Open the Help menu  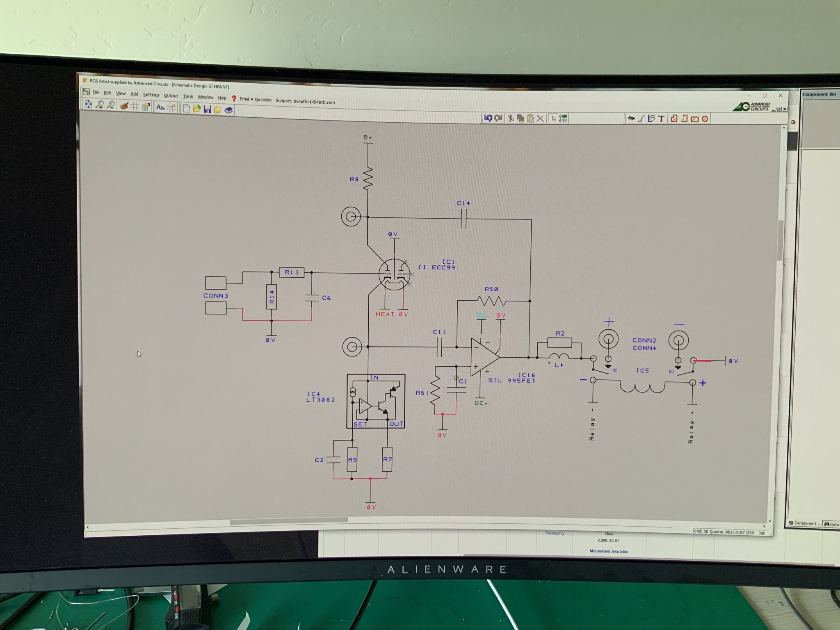pos(222,98)
